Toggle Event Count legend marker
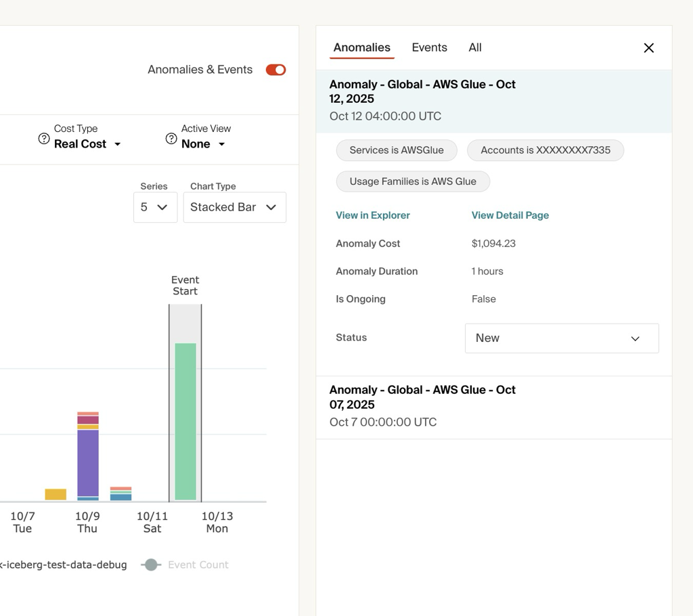693x616 pixels. pos(151,565)
